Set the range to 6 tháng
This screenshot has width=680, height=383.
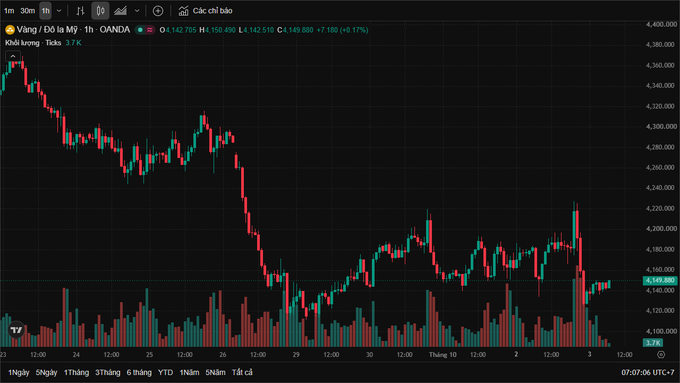[x=139, y=372]
